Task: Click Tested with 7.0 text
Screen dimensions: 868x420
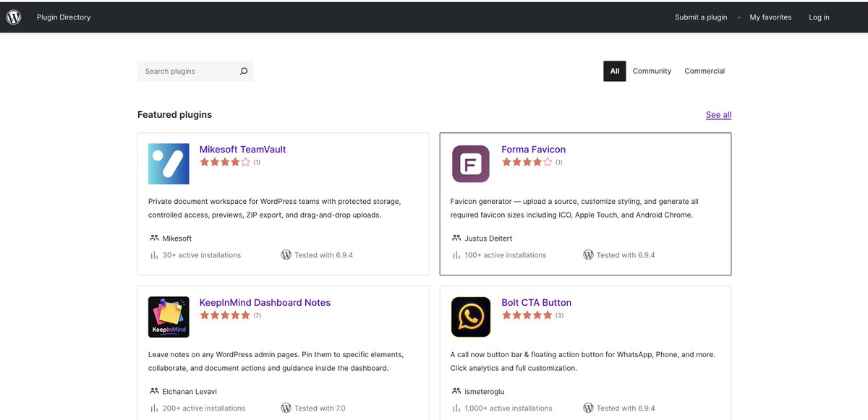Action: pyautogui.click(x=320, y=408)
